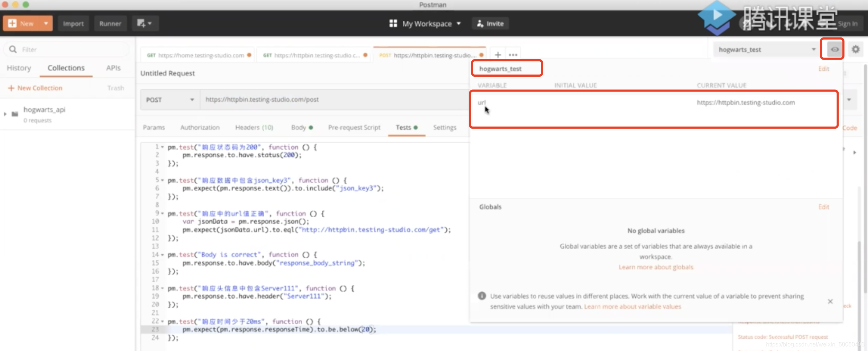Click the Code link
Image resolution: width=868 pixels, height=351 pixels.
tap(850, 128)
